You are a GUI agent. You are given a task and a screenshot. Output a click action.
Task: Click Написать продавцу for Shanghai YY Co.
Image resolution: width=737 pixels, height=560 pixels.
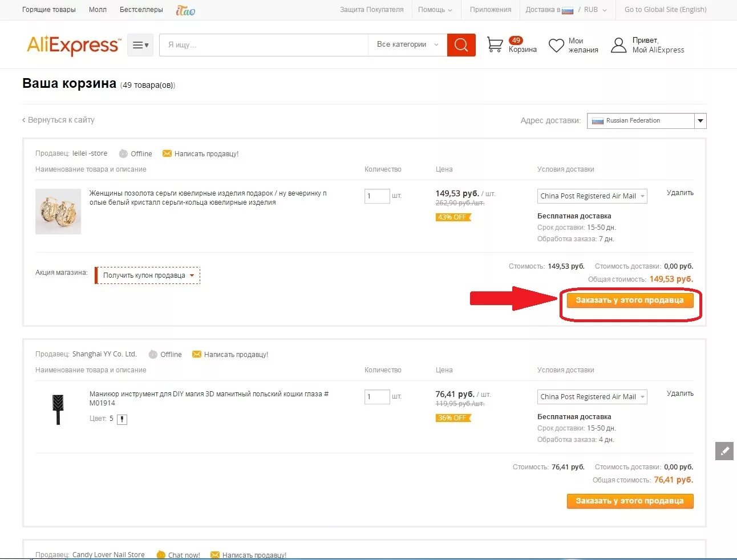click(236, 355)
